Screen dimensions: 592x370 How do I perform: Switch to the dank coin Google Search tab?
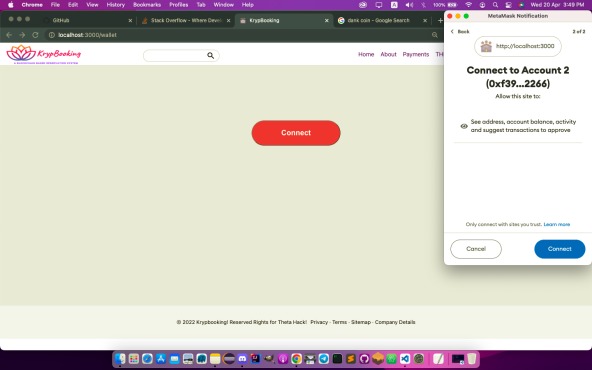(381, 20)
